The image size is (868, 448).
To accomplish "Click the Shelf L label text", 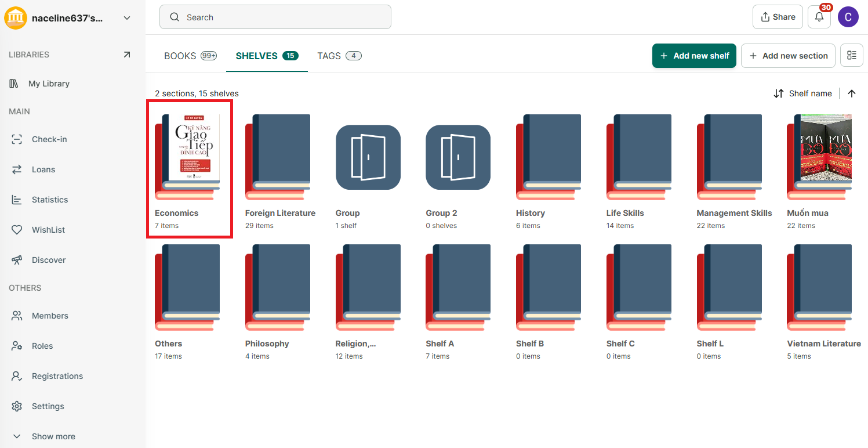I will click(x=710, y=344).
